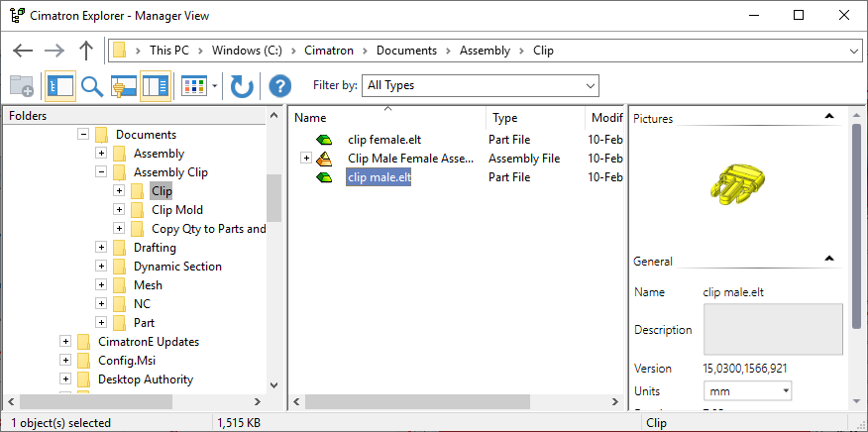This screenshot has height=432, width=868.
Task: Collapse the Documents tree node
Action: coord(83,135)
